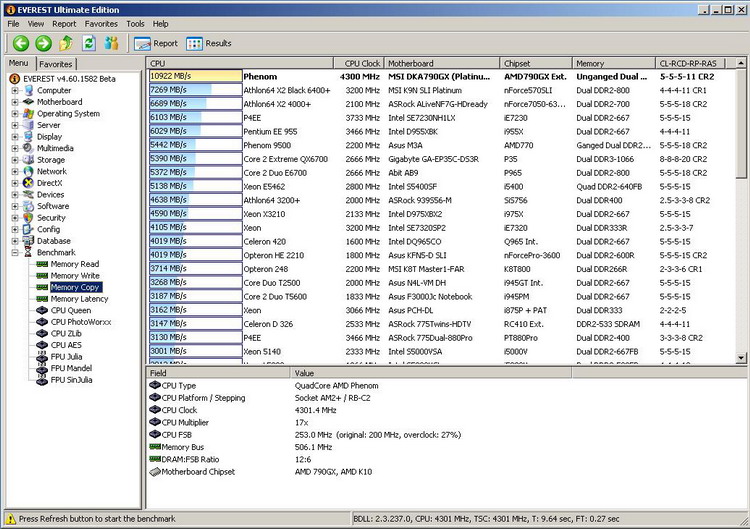Sort by the Motherboard column header
This screenshot has width=750, height=529.
point(441,63)
